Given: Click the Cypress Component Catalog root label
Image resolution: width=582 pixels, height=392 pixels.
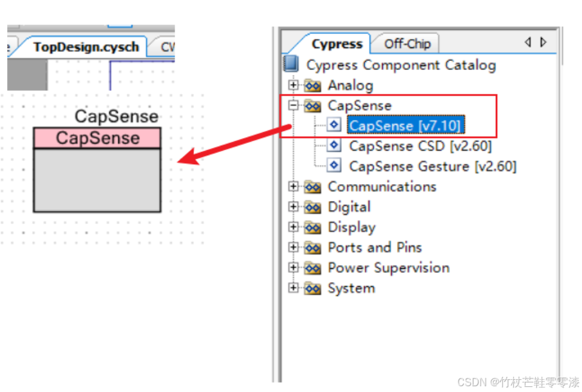Looking at the screenshot, I should pos(401,65).
